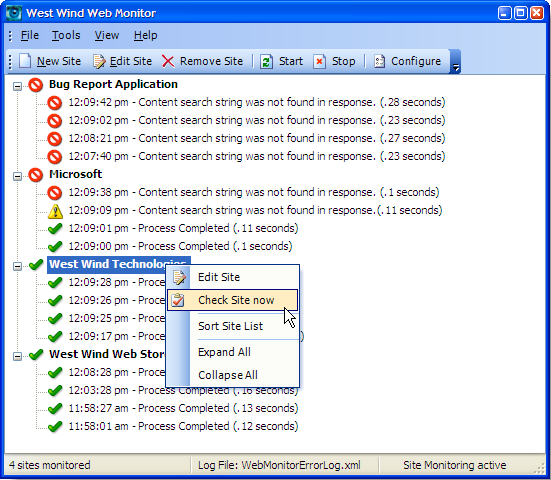Select the 12:09:02 pm log entry text
The height and width of the screenshot is (480, 551).
pyautogui.click(x=257, y=121)
